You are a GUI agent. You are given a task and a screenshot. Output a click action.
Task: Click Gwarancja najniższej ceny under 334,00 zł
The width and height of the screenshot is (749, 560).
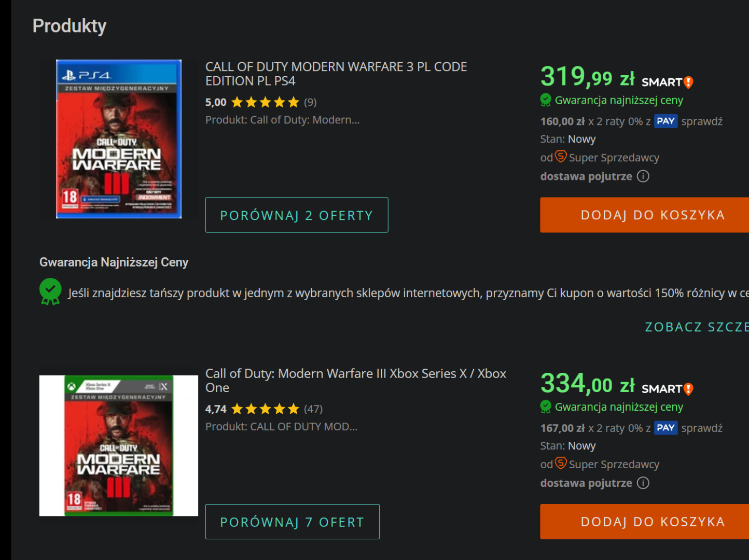618,407
